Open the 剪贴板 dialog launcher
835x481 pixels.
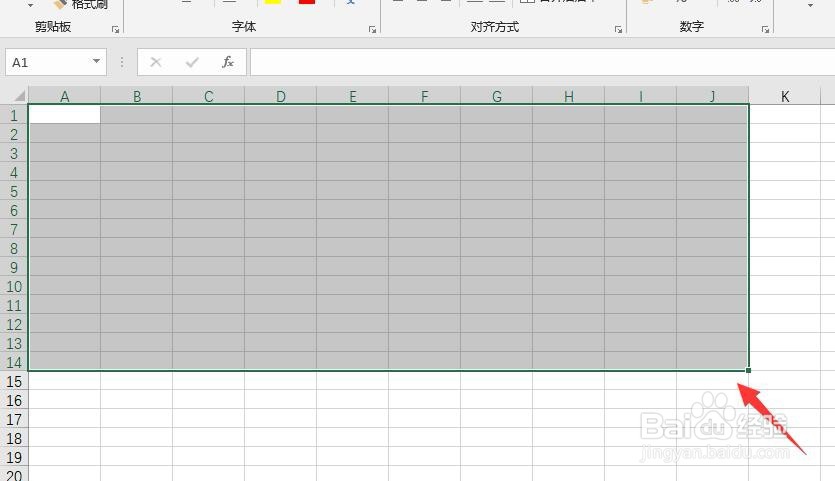(116, 29)
